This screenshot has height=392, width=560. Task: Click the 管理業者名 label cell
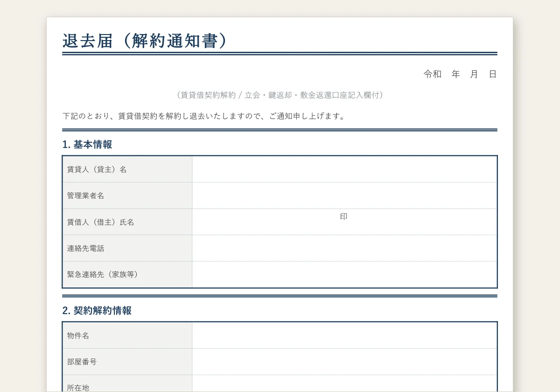pos(127,196)
